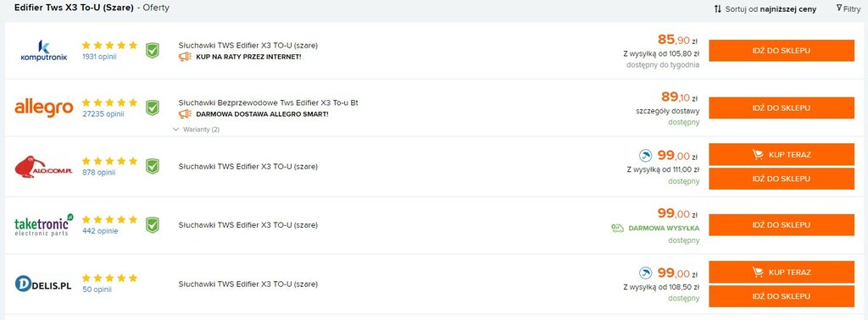Click the green trusted-shop shield next to Komputronik
Image resolution: width=868 pixels, height=320 pixels.
coord(153,50)
